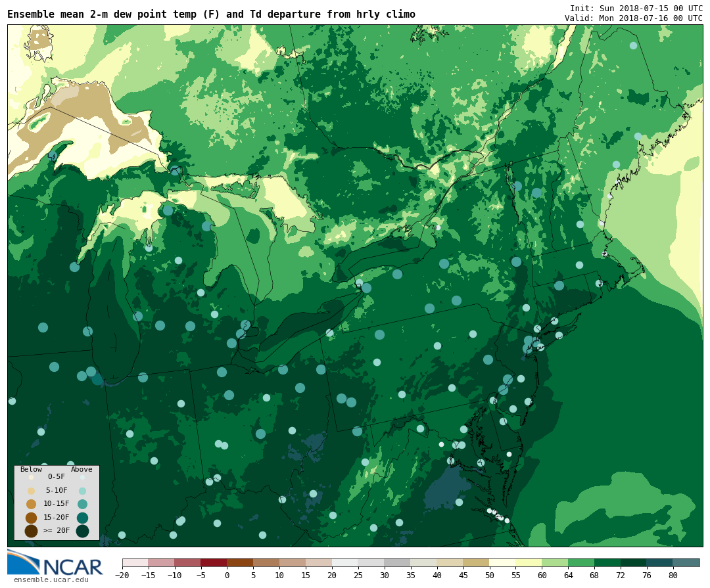Click the Valid: Mon 2018-07-16 00 UTC text
The width and height of the screenshot is (710, 588).
(634, 18)
